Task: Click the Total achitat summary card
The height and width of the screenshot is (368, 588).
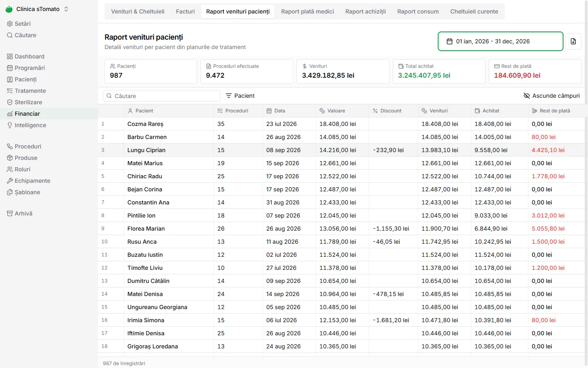Action: coord(439,72)
